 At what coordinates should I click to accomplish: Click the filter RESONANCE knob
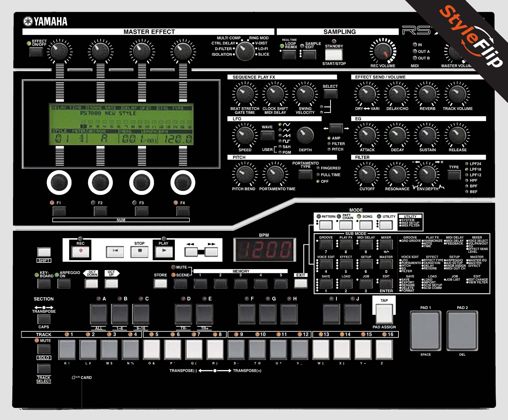[397, 174]
